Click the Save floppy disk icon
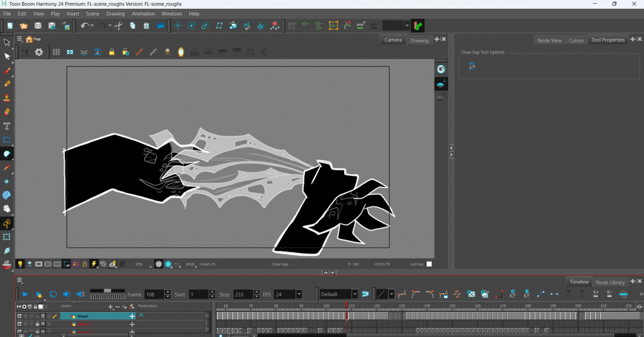Image resolution: width=644 pixels, height=337 pixels. (38, 26)
